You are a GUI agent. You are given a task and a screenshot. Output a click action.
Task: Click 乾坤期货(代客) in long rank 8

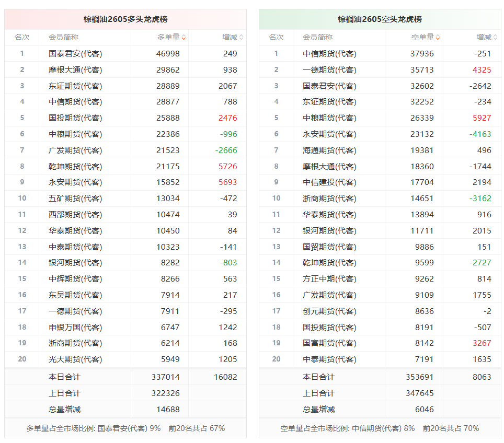coord(75,167)
